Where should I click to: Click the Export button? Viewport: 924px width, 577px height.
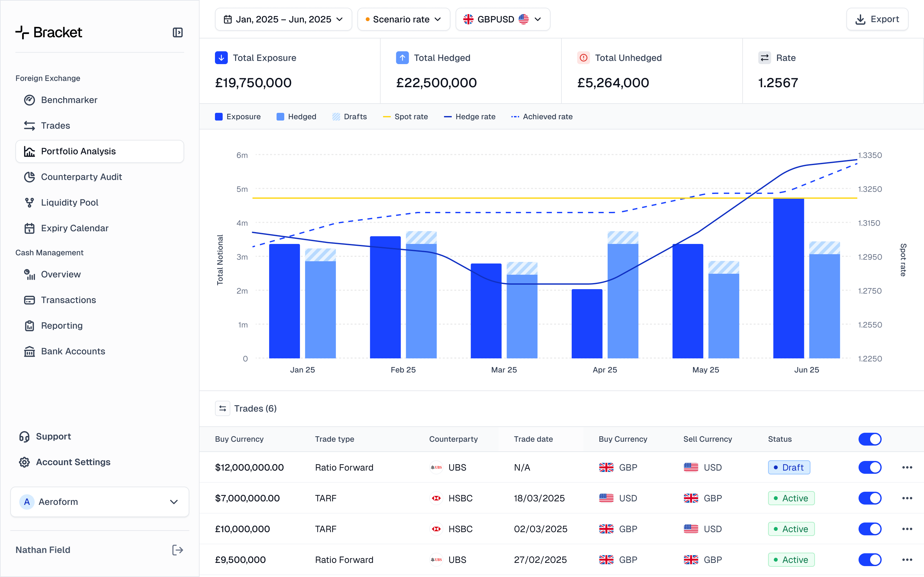pyautogui.click(x=877, y=19)
